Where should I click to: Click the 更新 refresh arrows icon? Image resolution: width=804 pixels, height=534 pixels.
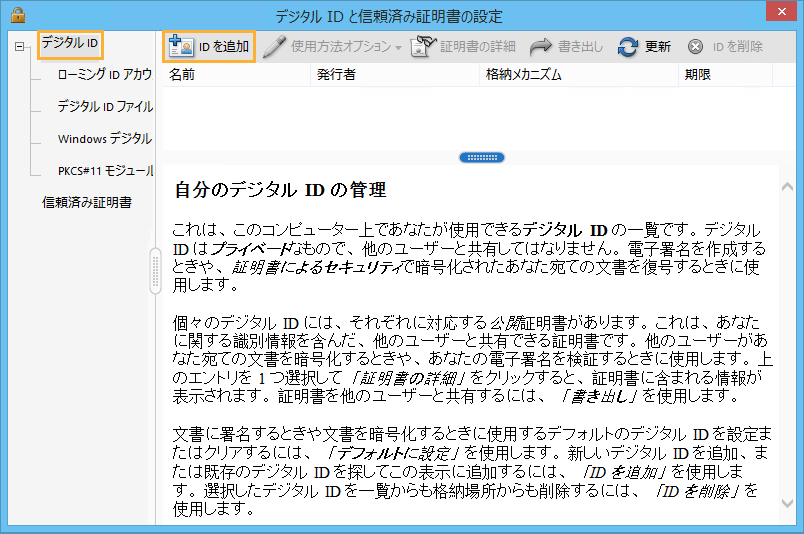point(628,47)
